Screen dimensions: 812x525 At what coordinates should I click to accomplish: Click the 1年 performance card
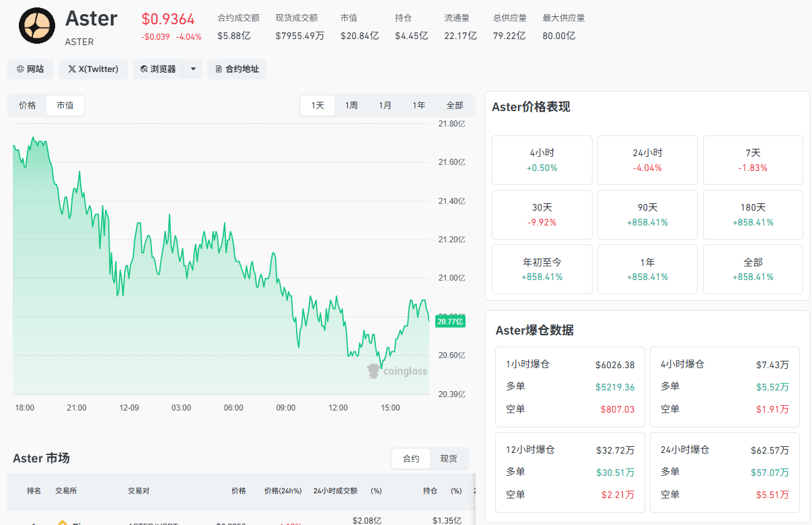pos(647,269)
